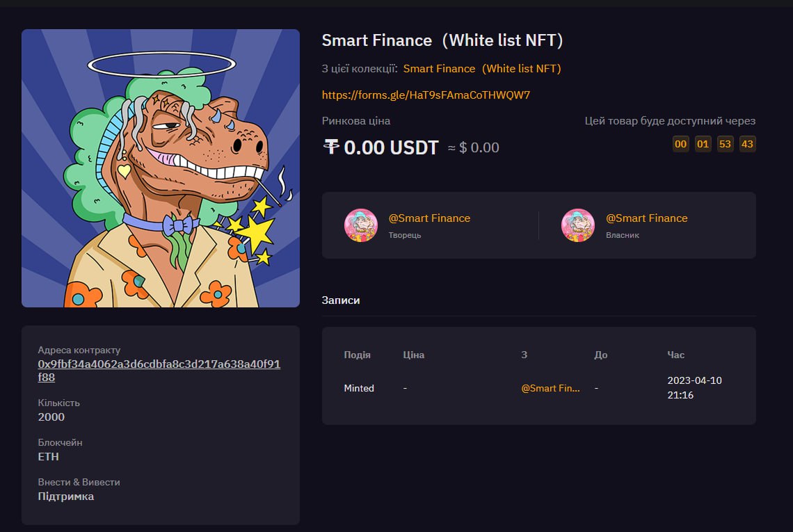Screen dimensions: 793x532
Task: Click the creator's avatar above Творець
Action: click(361, 225)
